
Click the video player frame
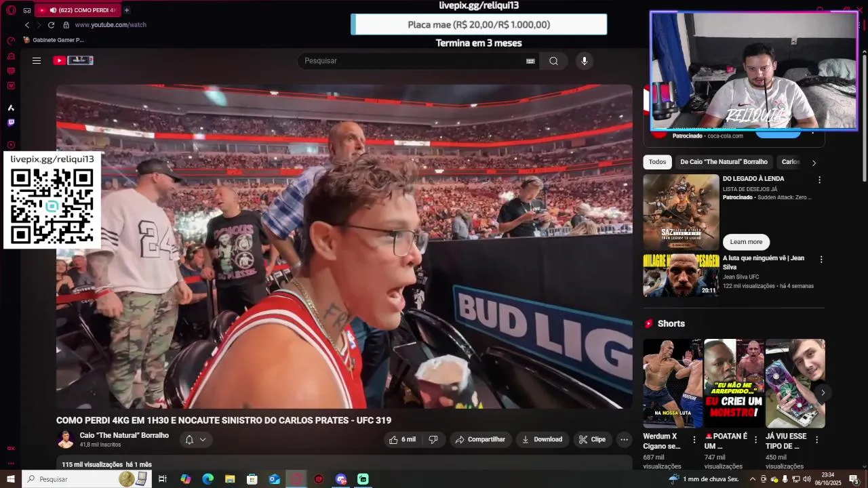click(344, 247)
